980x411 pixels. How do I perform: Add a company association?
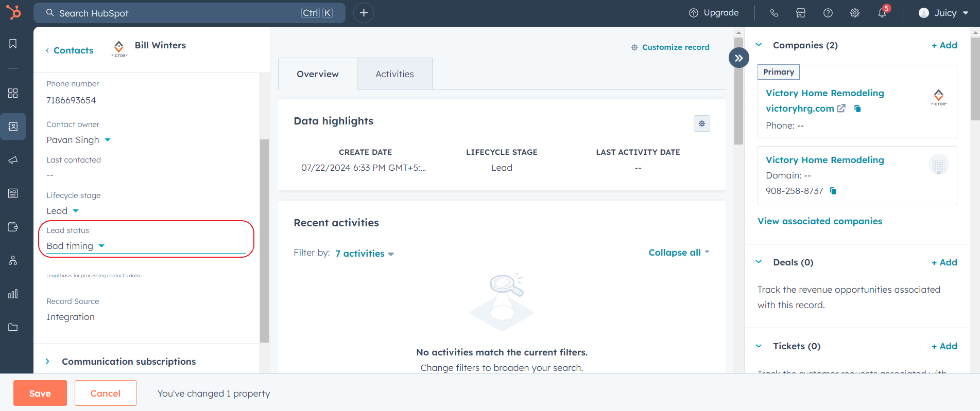pyautogui.click(x=944, y=45)
